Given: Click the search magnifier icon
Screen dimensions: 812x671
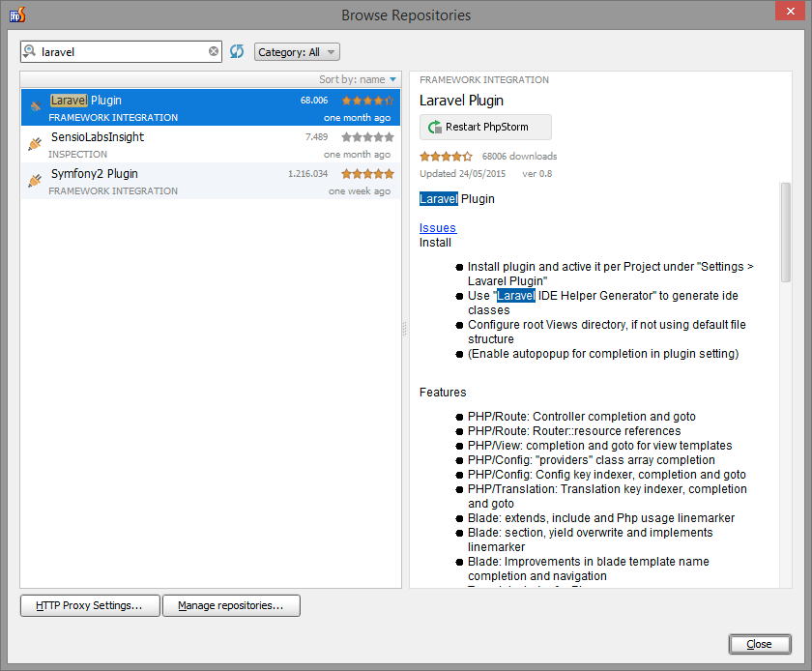Looking at the screenshot, I should tap(30, 51).
